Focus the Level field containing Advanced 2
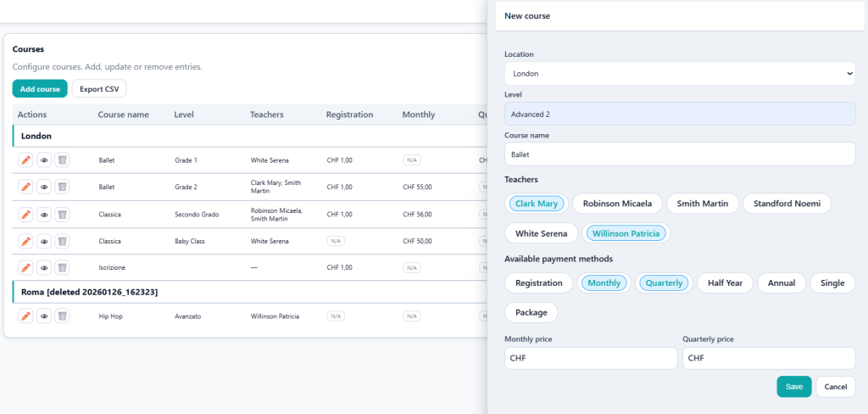Image resolution: width=868 pixels, height=414 pixels. point(680,114)
